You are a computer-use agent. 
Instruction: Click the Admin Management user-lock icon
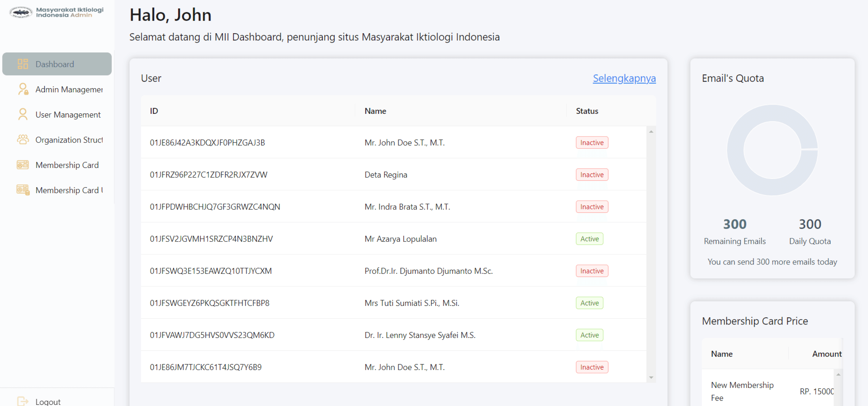[23, 89]
